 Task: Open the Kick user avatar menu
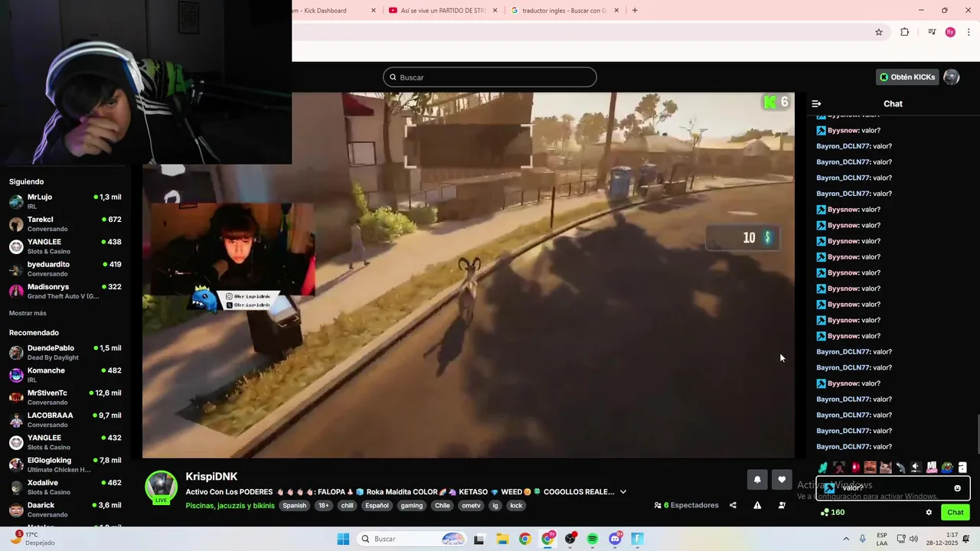click(952, 77)
